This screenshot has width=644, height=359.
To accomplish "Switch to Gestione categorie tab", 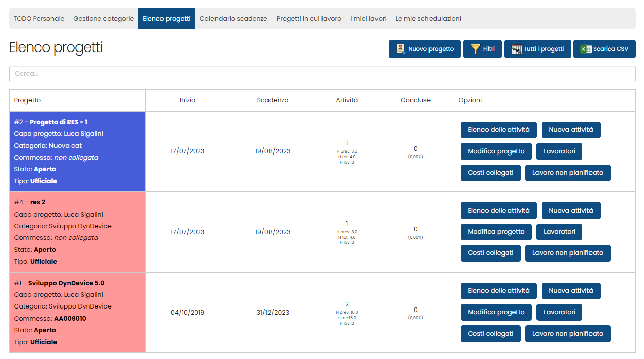I will [103, 19].
